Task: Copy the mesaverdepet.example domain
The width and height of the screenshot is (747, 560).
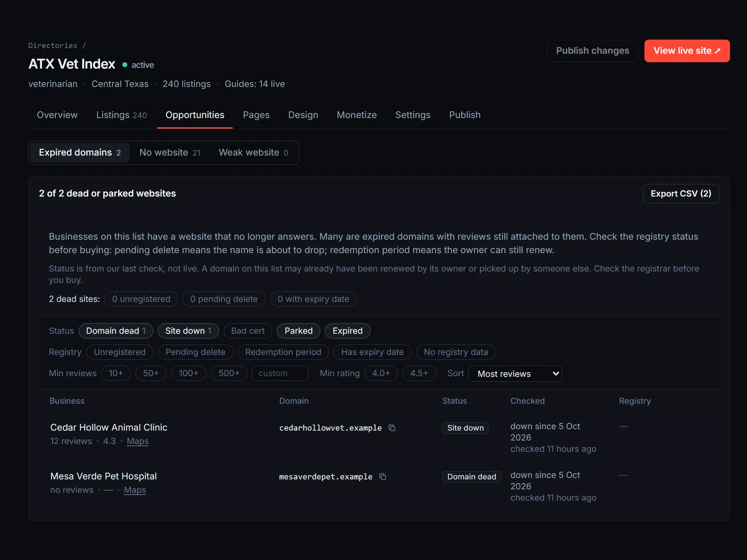Action: click(383, 477)
